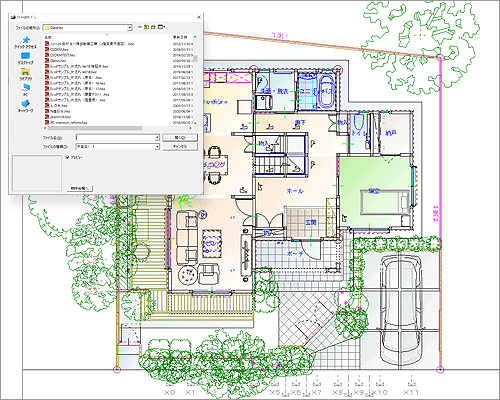Toggle the preview checkbox

(x=67, y=157)
